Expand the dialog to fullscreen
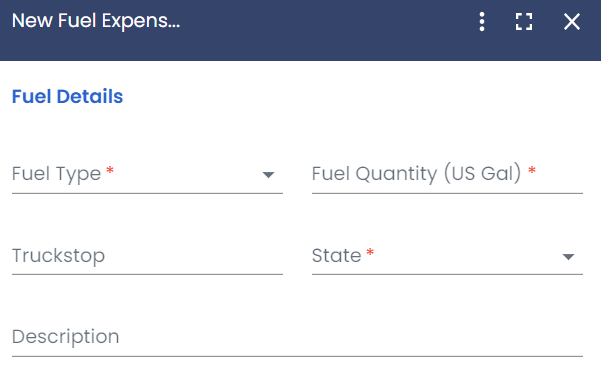The height and width of the screenshot is (375, 601). 524,21
